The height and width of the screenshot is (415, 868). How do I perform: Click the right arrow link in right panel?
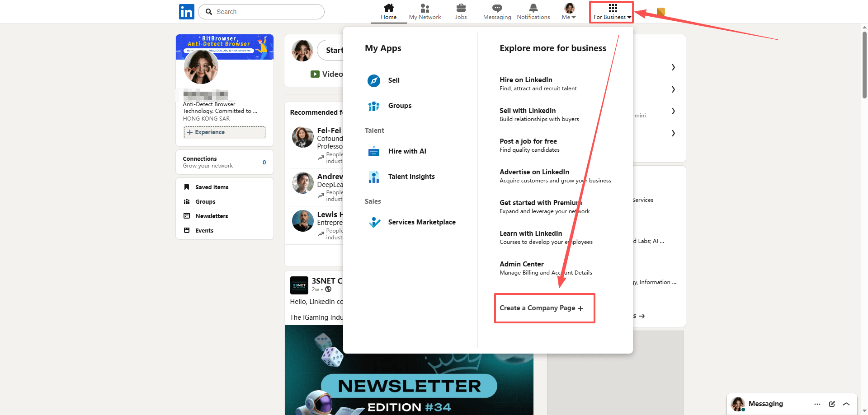[x=642, y=316]
